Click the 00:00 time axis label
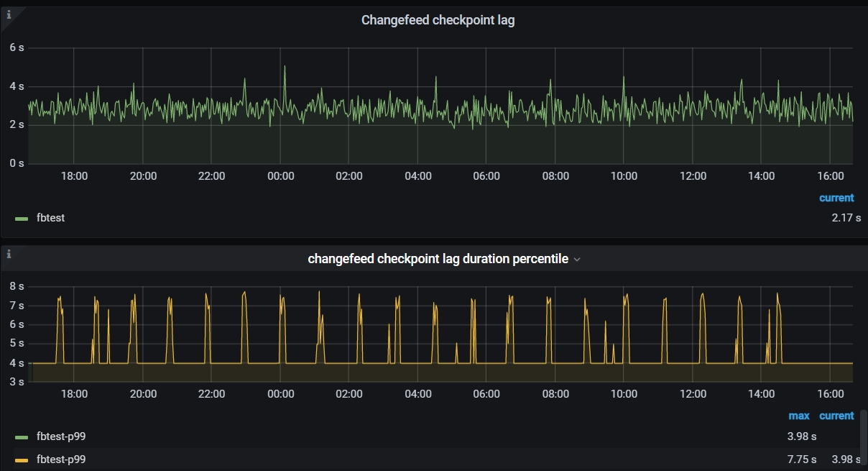The width and height of the screenshot is (868, 471). coord(280,175)
